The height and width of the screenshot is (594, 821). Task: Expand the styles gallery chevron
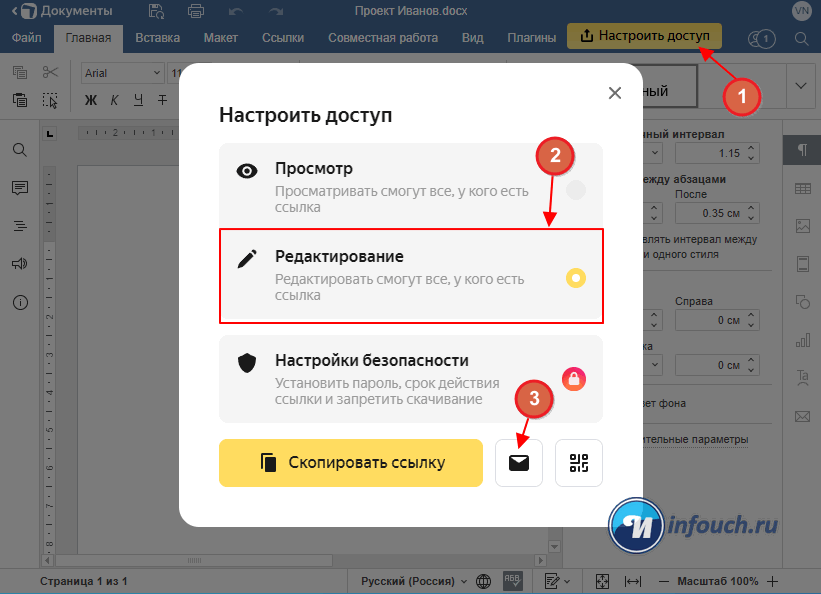(x=800, y=86)
